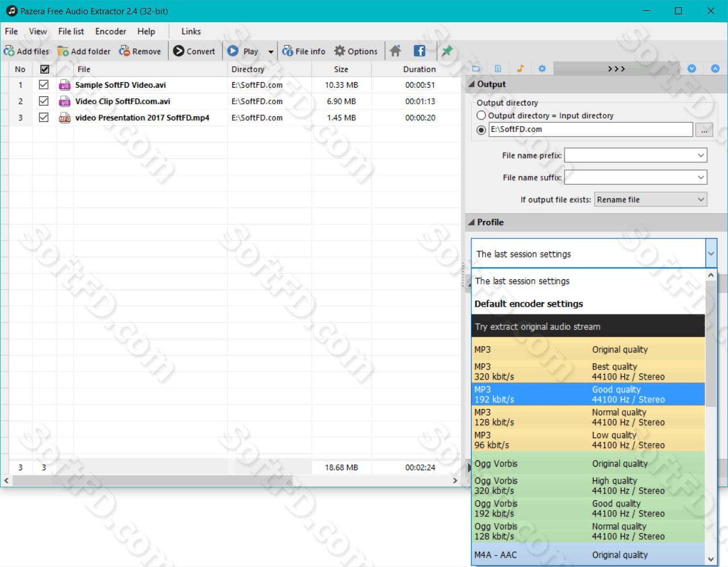Open Options with the gear icon
Viewport: 728px width, 567px height.
coord(340,51)
